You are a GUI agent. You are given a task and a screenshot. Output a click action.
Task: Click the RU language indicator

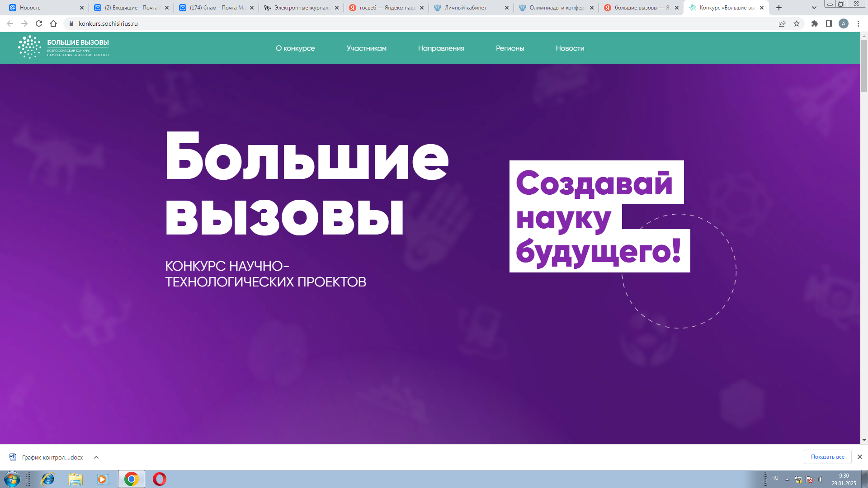(775, 478)
